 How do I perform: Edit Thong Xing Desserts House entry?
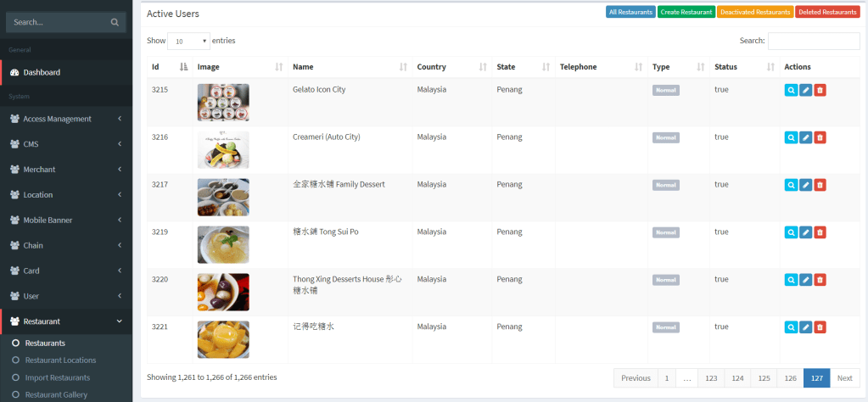tap(805, 280)
